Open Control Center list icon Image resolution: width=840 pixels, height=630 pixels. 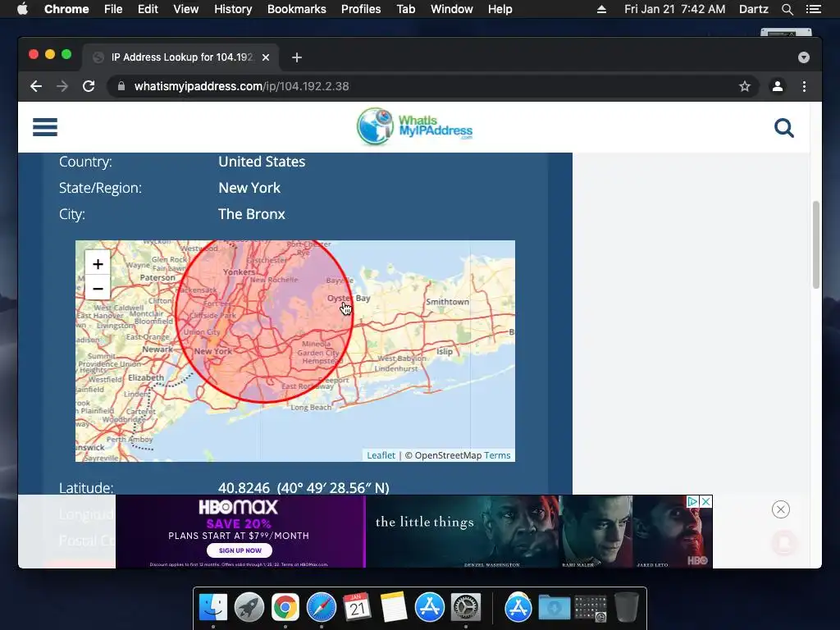[x=813, y=9]
